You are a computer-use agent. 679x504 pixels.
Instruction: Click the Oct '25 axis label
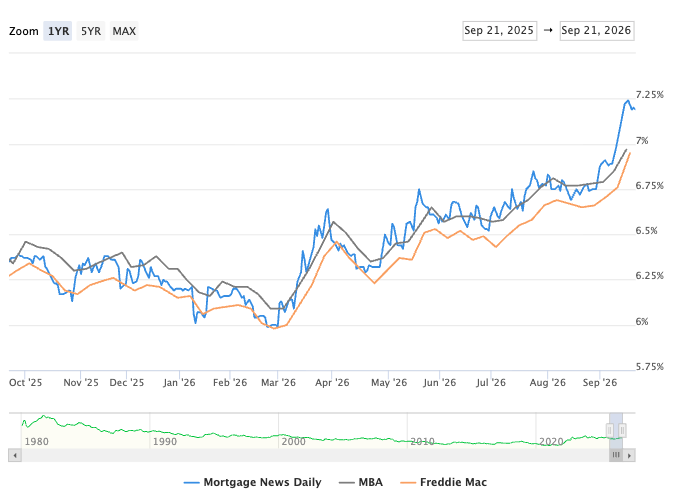(x=26, y=383)
